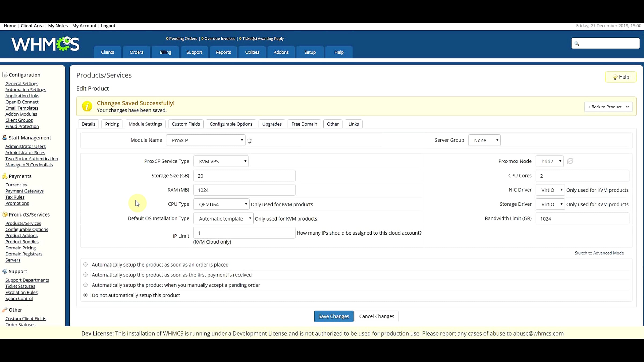Open the Addons menu
Image resolution: width=644 pixels, height=362 pixels.
[281, 52]
